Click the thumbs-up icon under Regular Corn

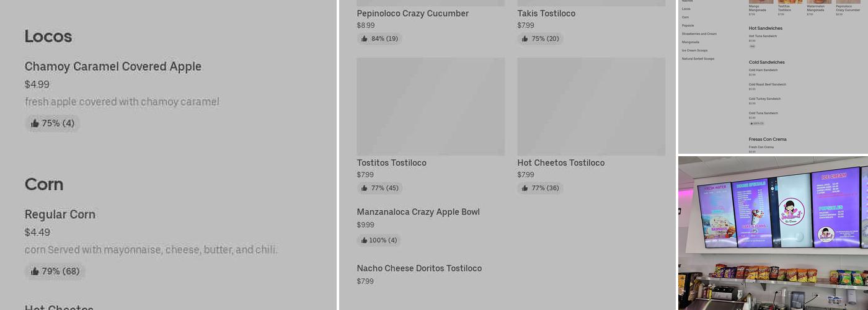pos(35,272)
